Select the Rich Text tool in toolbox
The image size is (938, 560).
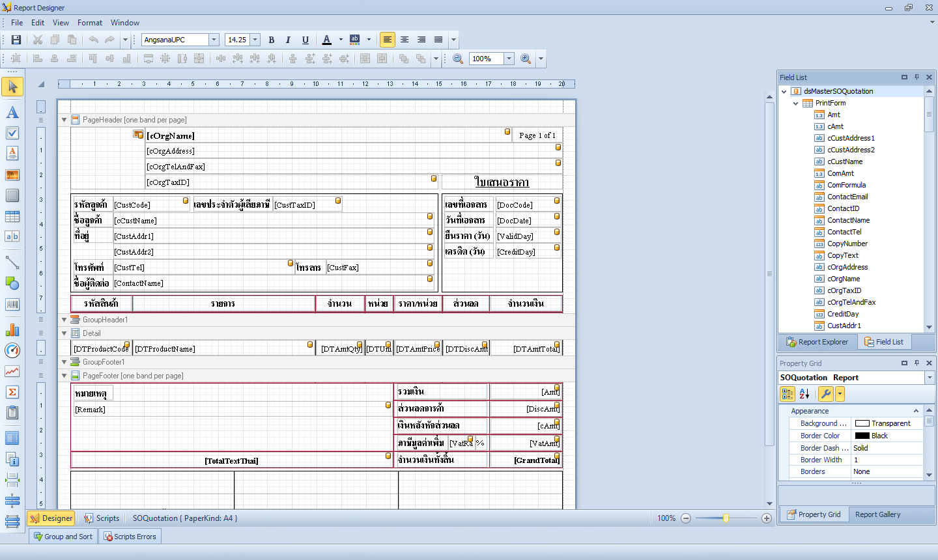pos(12,153)
